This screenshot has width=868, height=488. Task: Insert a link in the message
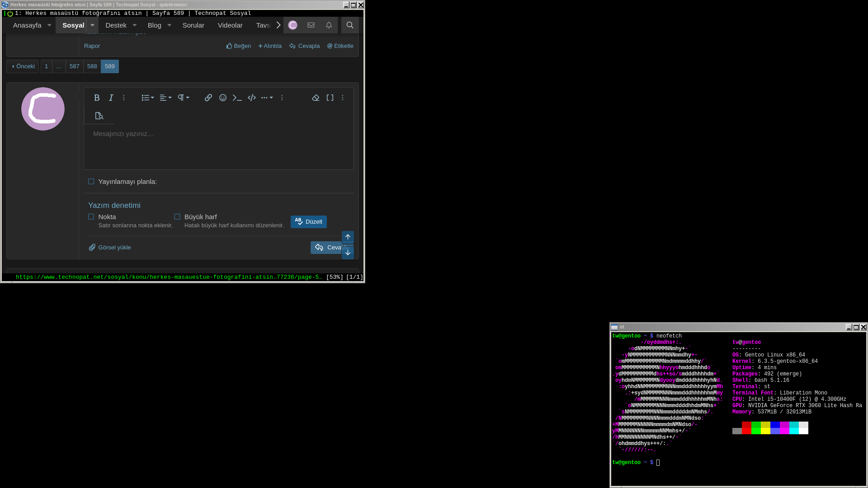[208, 98]
